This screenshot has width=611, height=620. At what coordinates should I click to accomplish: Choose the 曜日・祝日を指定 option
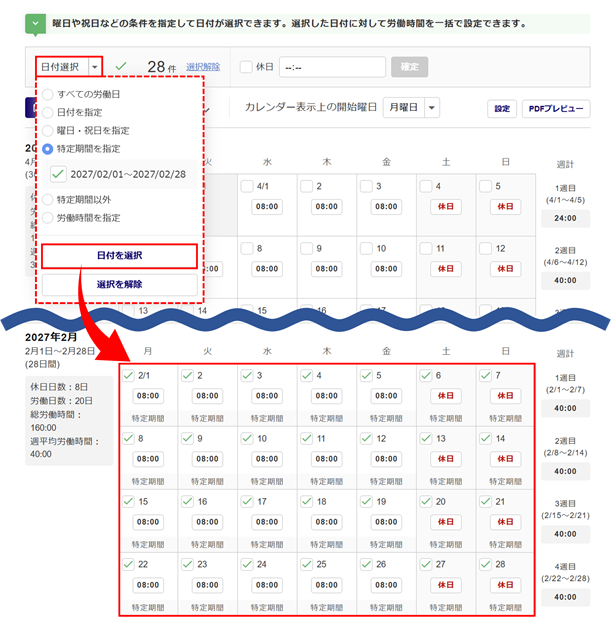tap(48, 131)
